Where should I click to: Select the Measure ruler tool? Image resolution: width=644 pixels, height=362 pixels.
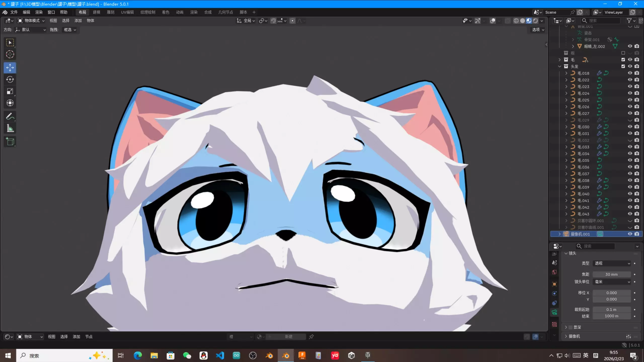[x=10, y=128]
